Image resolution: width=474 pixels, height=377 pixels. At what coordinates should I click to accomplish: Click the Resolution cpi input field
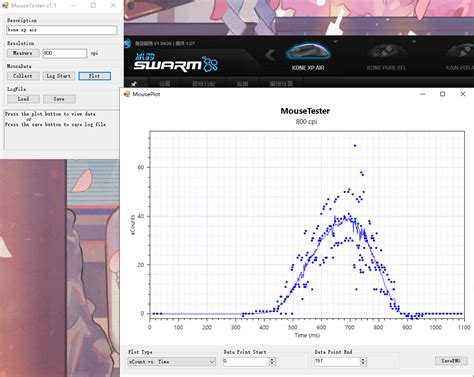coord(65,53)
